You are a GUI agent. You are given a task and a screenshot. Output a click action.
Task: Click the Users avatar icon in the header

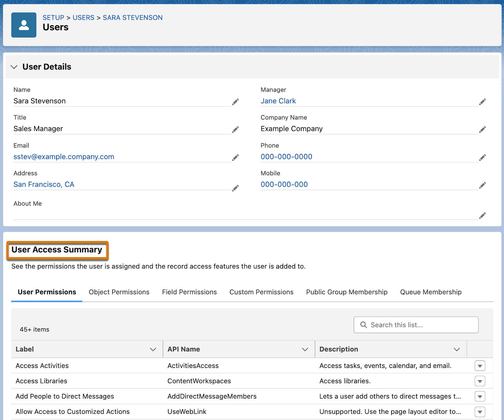tap(24, 25)
